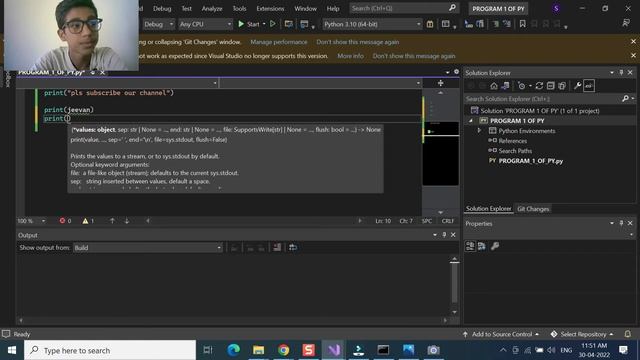Image resolution: width=640 pixels, height=360 pixels.
Task: Pin the Solution Explorer panel
Action: (621, 73)
